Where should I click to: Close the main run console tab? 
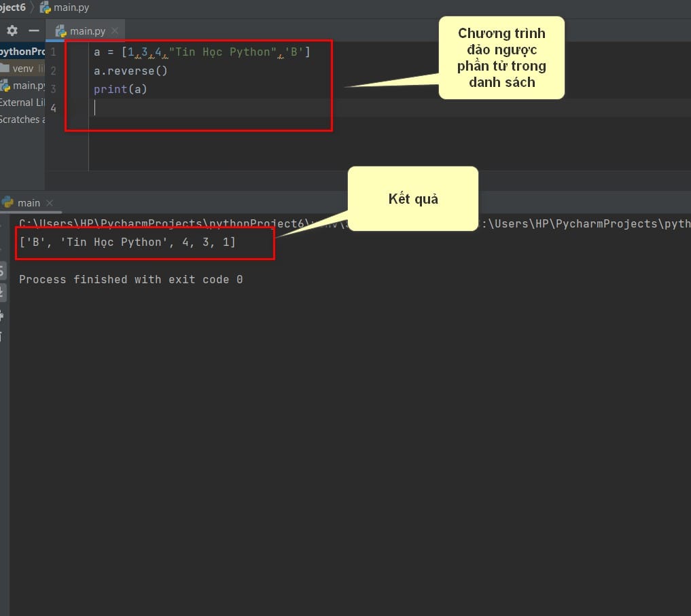pyautogui.click(x=50, y=202)
